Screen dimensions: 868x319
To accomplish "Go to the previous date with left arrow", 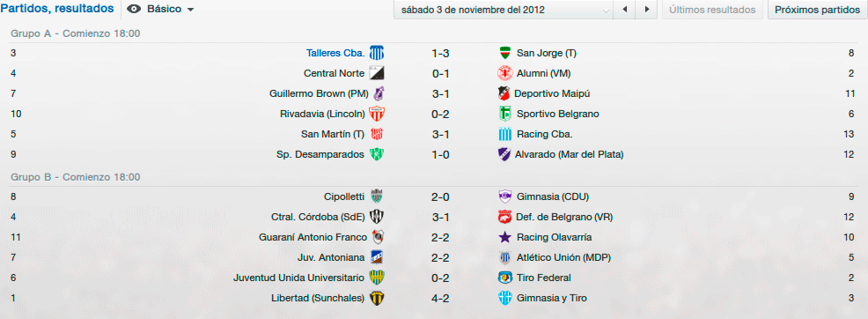I will (625, 10).
